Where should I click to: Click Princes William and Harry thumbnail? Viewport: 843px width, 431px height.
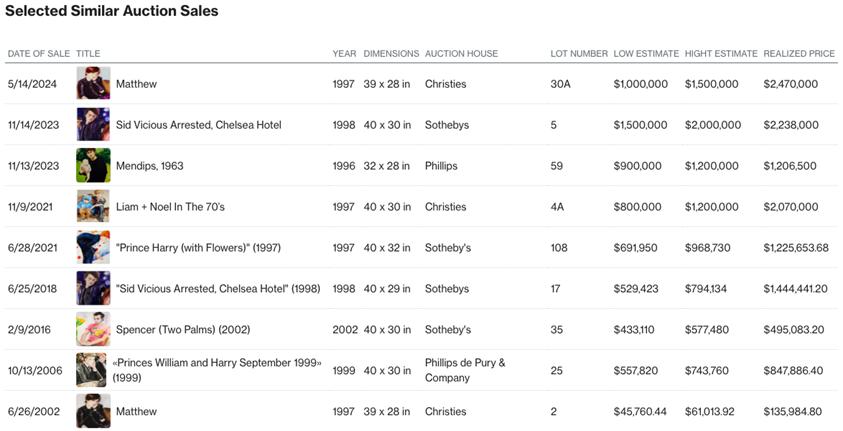91,370
